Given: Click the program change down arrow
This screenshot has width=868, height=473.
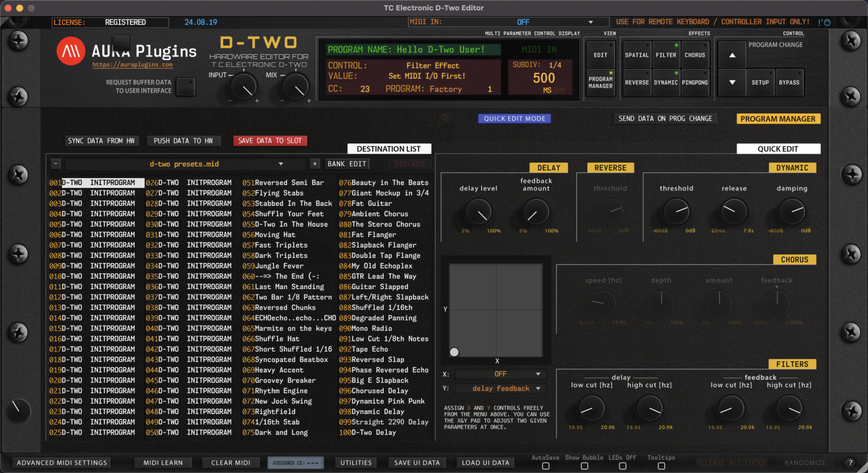Looking at the screenshot, I should [x=732, y=82].
